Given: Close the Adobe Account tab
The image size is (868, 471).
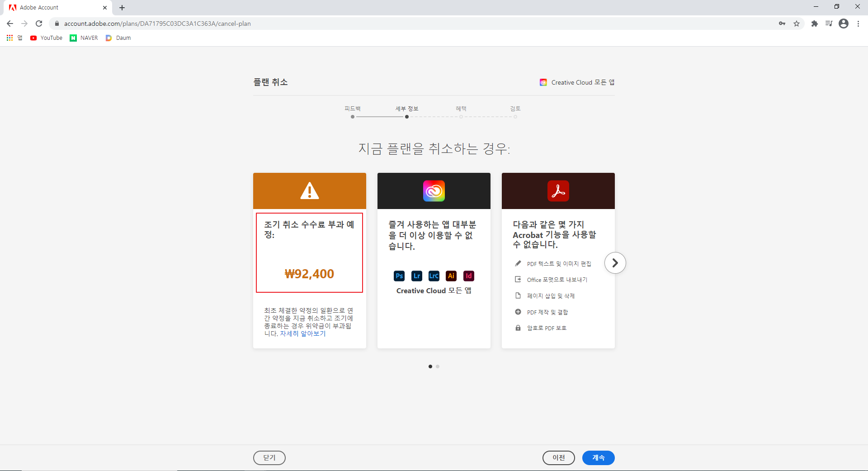Looking at the screenshot, I should (105, 8).
